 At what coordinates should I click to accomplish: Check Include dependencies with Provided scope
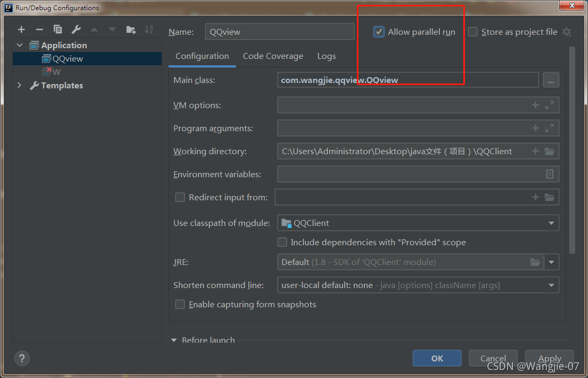(282, 242)
